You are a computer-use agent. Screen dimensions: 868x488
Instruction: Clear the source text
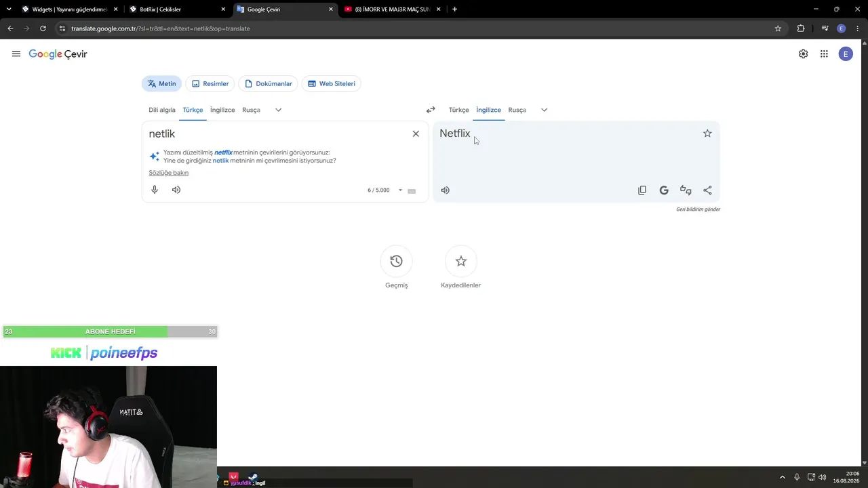[416, 134]
